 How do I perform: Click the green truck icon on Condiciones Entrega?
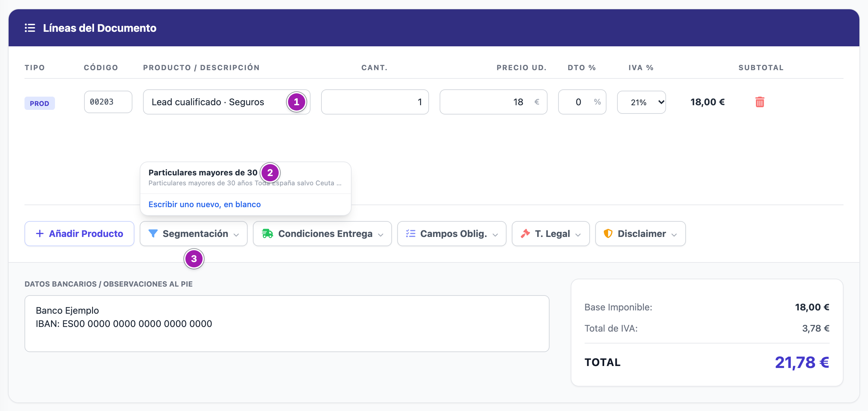coord(267,233)
